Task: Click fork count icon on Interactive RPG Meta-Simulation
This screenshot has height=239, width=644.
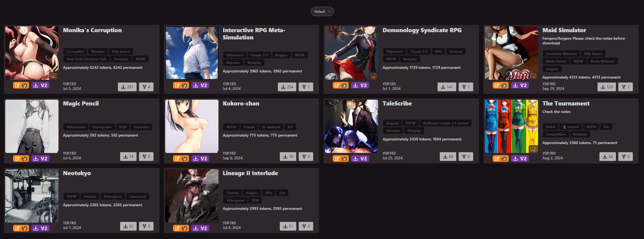Action: [306, 87]
